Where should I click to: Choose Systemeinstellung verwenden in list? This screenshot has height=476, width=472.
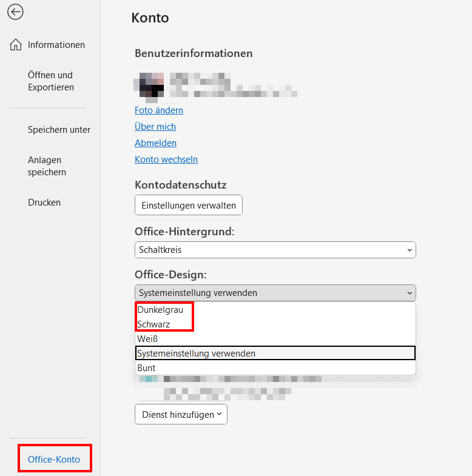(x=275, y=354)
